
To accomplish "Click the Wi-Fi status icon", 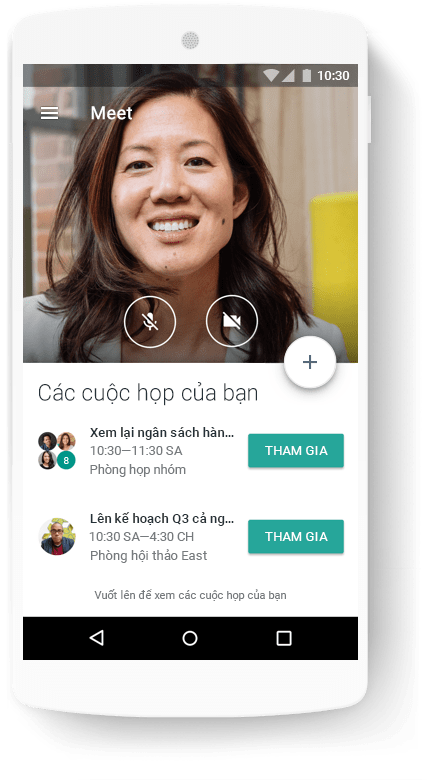I will tap(271, 76).
